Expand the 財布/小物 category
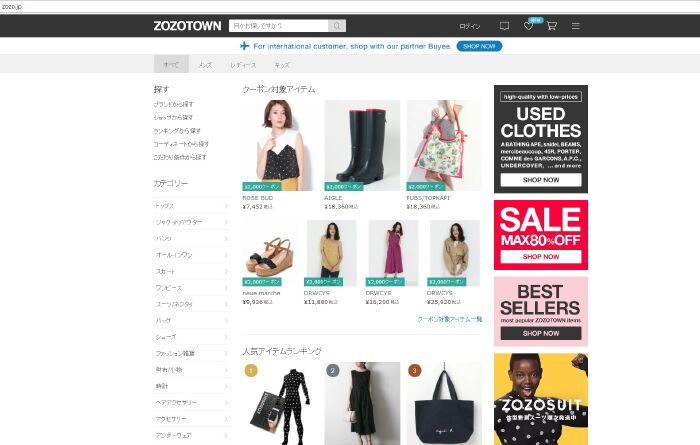 coord(192,370)
